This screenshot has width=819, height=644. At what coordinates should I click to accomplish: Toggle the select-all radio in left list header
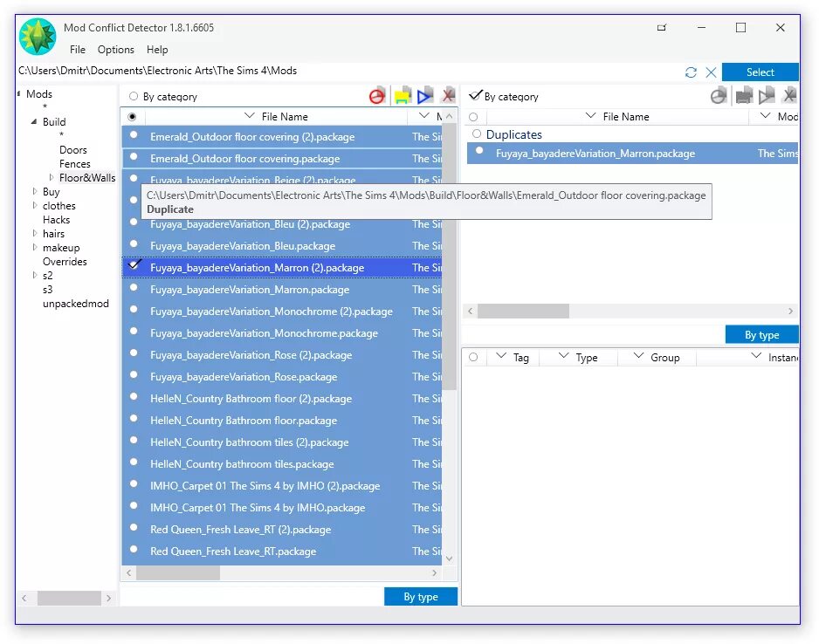pyautogui.click(x=132, y=116)
